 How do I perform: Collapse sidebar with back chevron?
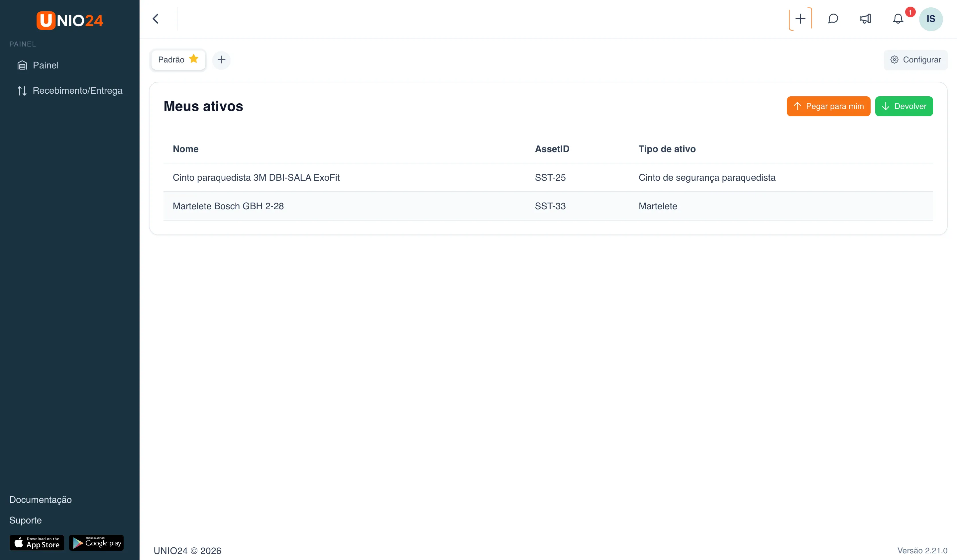point(156,19)
